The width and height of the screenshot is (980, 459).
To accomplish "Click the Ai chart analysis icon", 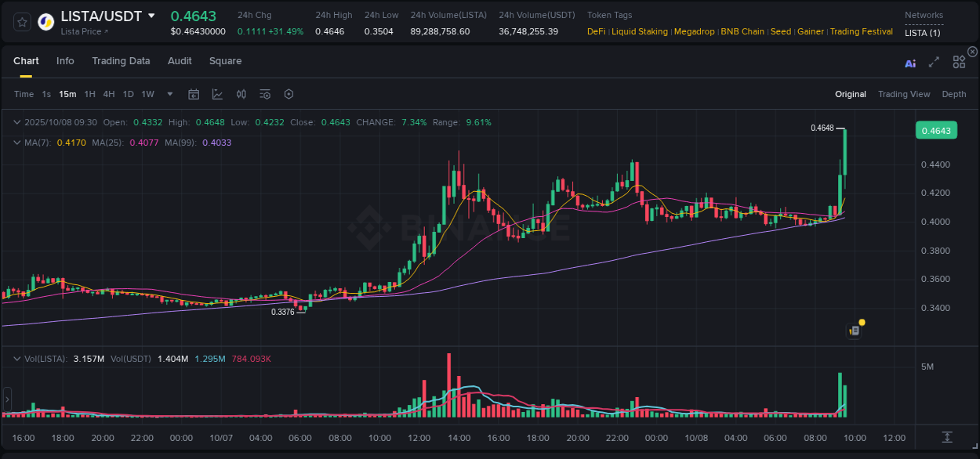I will point(910,63).
